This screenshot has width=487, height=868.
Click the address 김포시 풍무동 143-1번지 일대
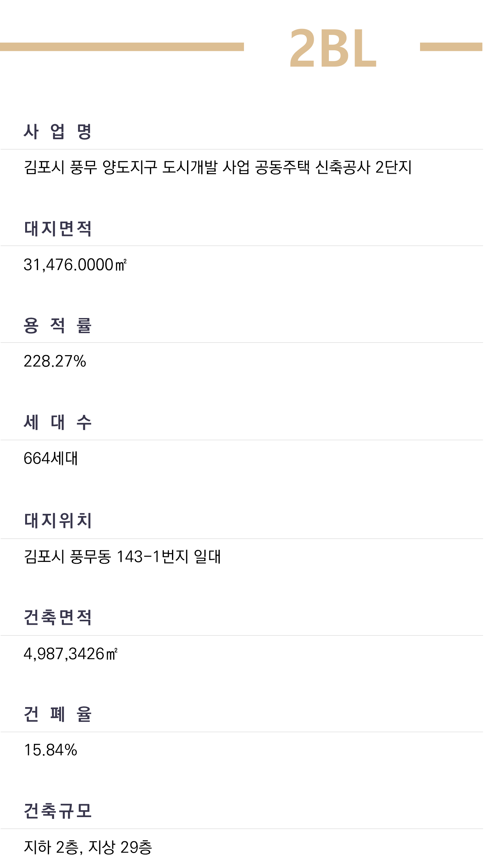click(122, 556)
